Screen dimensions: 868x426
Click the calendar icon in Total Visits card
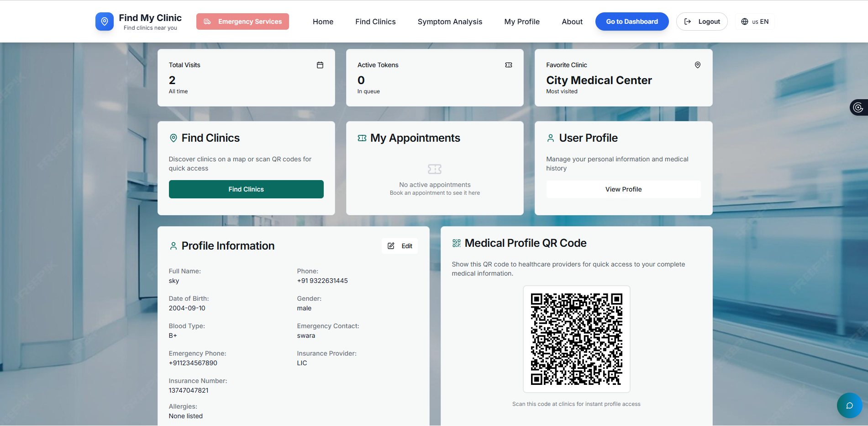(x=320, y=65)
